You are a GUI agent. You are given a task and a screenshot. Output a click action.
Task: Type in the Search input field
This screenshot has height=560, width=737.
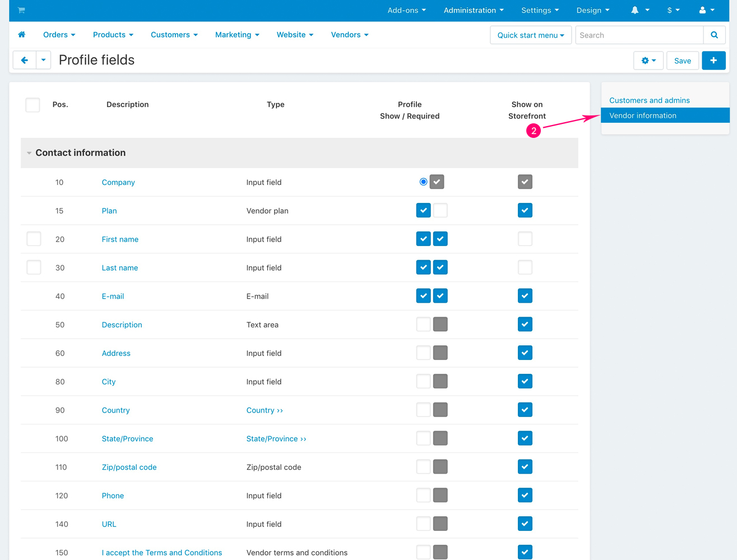[x=639, y=35]
